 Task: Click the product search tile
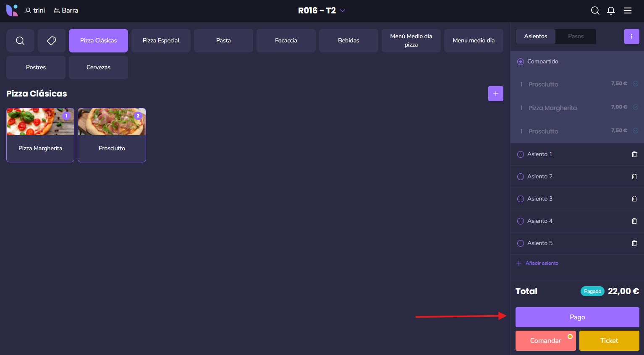click(20, 41)
